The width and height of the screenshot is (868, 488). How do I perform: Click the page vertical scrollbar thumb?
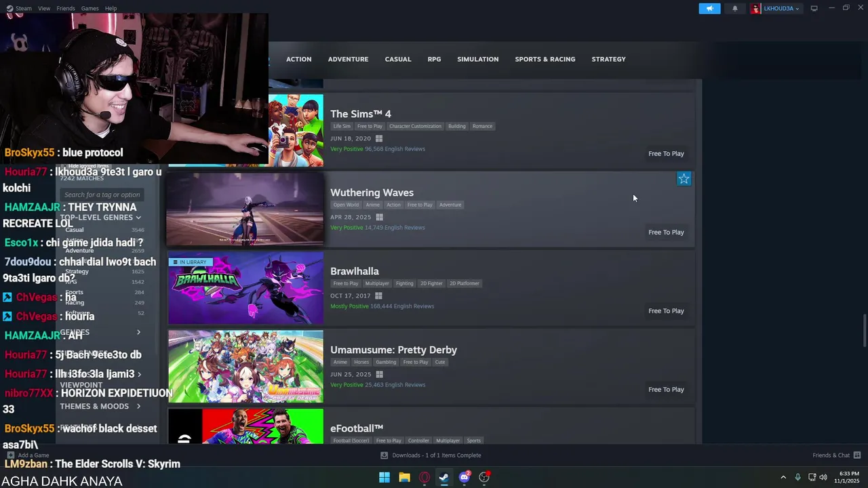(x=864, y=331)
